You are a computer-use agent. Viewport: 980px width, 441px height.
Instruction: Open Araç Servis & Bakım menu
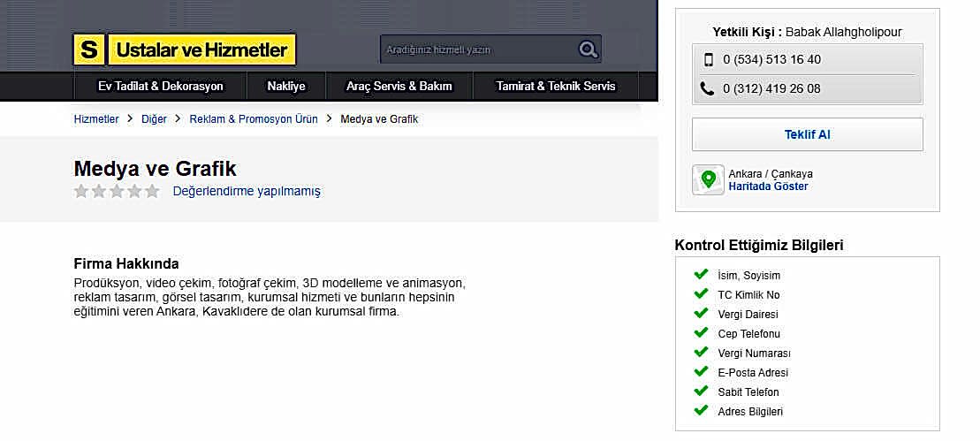pos(399,87)
